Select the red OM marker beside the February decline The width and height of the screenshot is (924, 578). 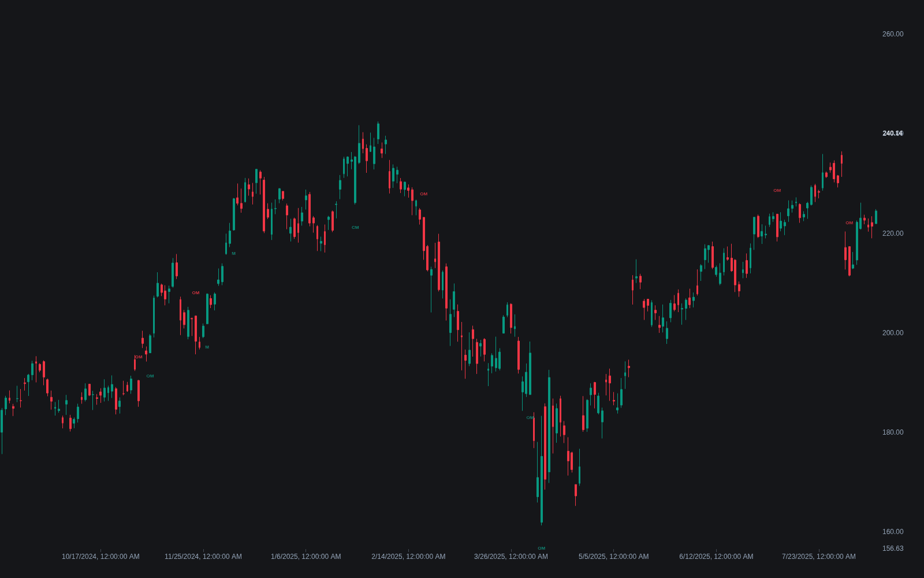pos(424,194)
